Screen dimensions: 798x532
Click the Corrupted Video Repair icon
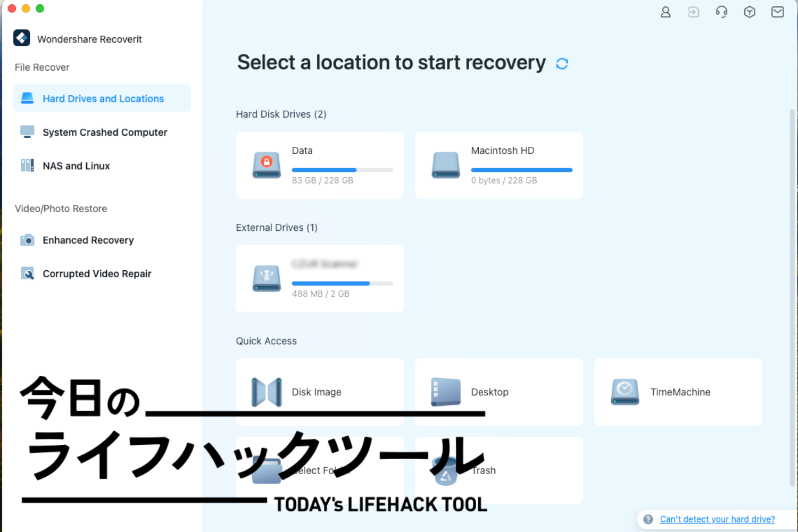(28, 273)
